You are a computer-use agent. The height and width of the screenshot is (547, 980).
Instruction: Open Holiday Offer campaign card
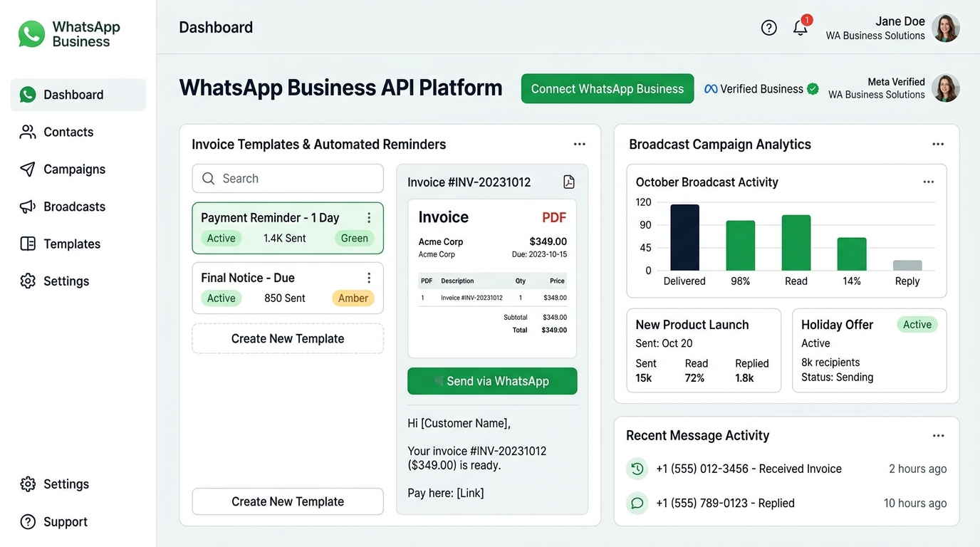point(869,350)
